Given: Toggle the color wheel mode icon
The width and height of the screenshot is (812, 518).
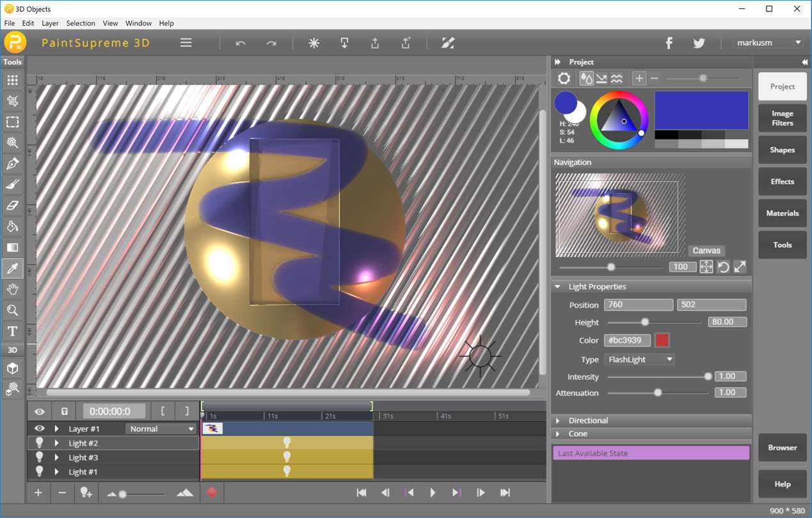Looking at the screenshot, I should [x=564, y=78].
